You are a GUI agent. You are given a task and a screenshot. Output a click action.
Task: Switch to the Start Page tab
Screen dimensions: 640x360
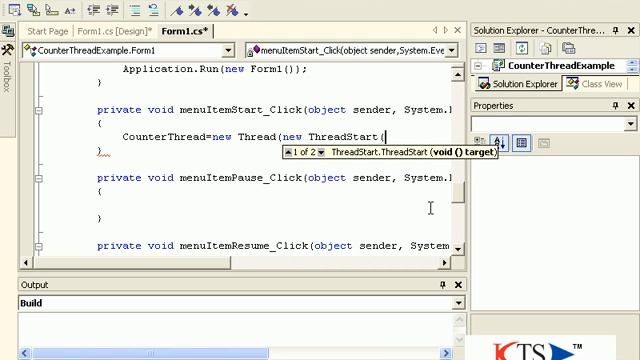click(x=47, y=31)
